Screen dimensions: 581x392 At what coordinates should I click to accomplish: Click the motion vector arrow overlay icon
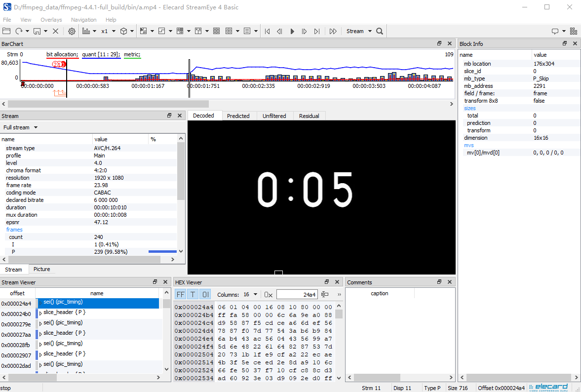click(x=198, y=31)
